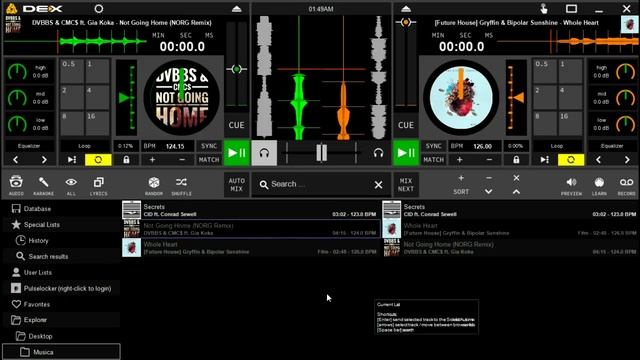Click left deck MATCH button
The width and height of the screenshot is (640, 360).
point(209,160)
